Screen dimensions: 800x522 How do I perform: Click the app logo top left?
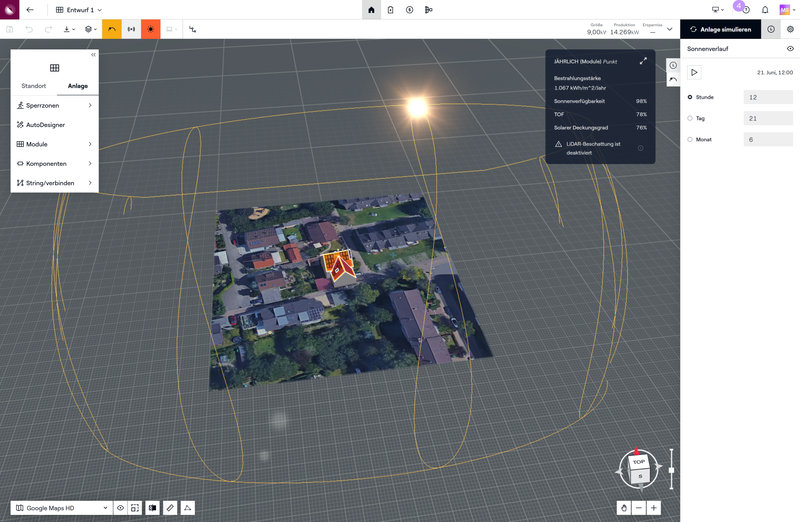(9, 10)
